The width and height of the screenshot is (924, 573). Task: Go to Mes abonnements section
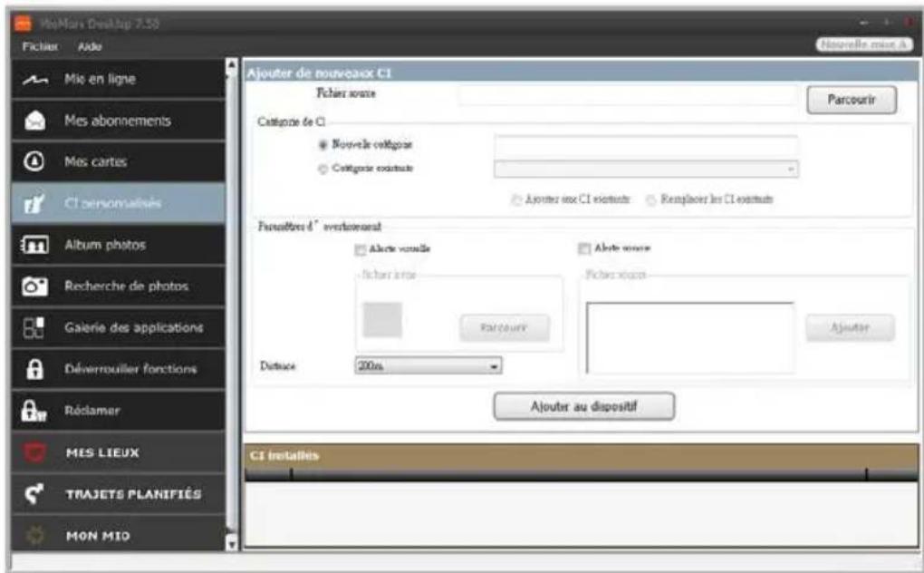point(118,121)
